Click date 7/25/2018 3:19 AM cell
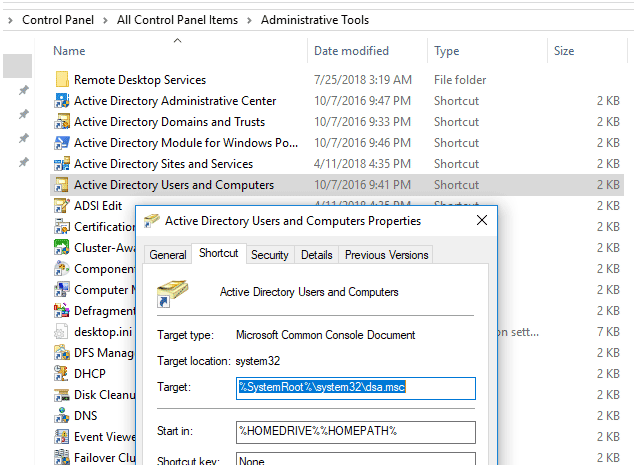This screenshot has width=643, height=470. tap(363, 80)
